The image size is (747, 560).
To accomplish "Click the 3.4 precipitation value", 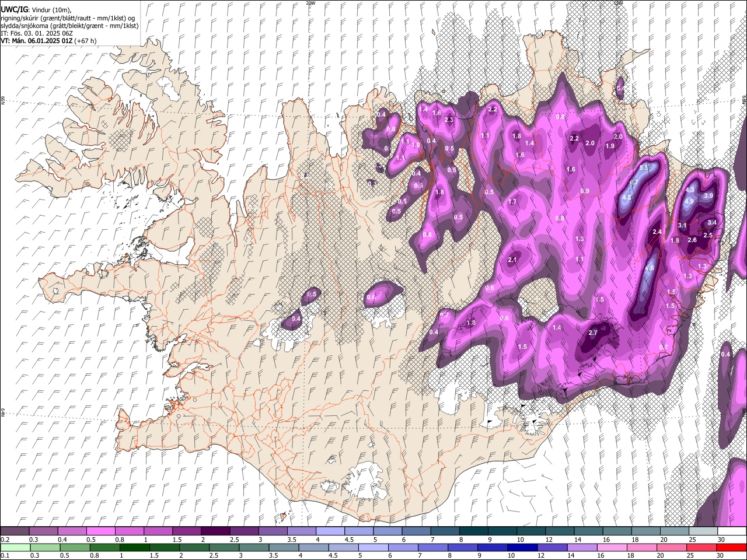I will pos(712,222).
